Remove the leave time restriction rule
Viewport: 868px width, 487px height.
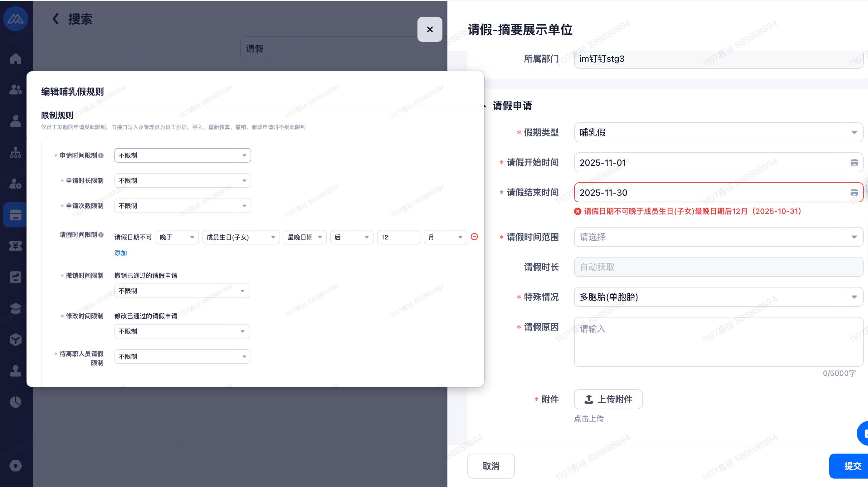coord(474,237)
